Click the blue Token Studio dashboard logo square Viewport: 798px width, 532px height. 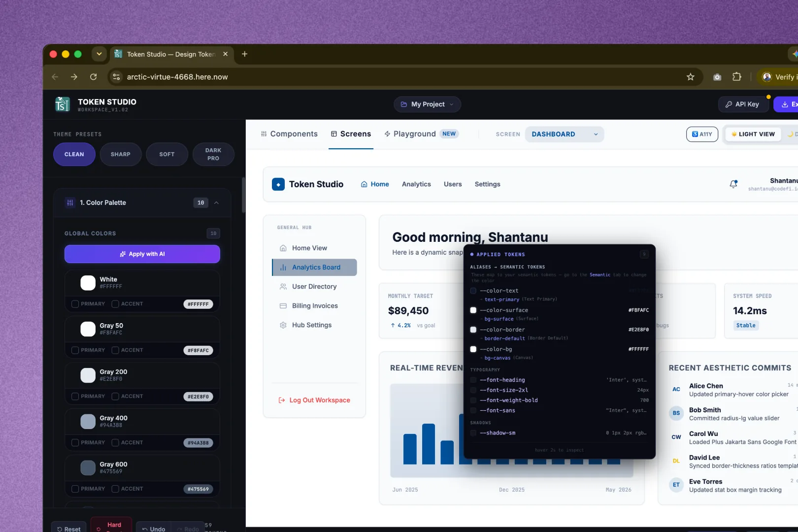coord(278,184)
